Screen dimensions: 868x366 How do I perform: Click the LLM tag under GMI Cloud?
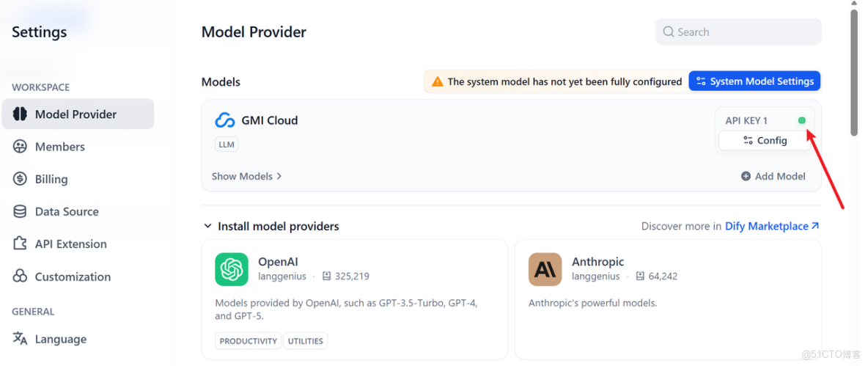coord(227,144)
